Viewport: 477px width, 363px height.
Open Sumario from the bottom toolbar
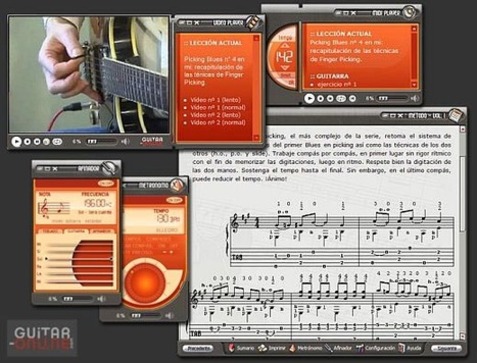[x=241, y=348]
